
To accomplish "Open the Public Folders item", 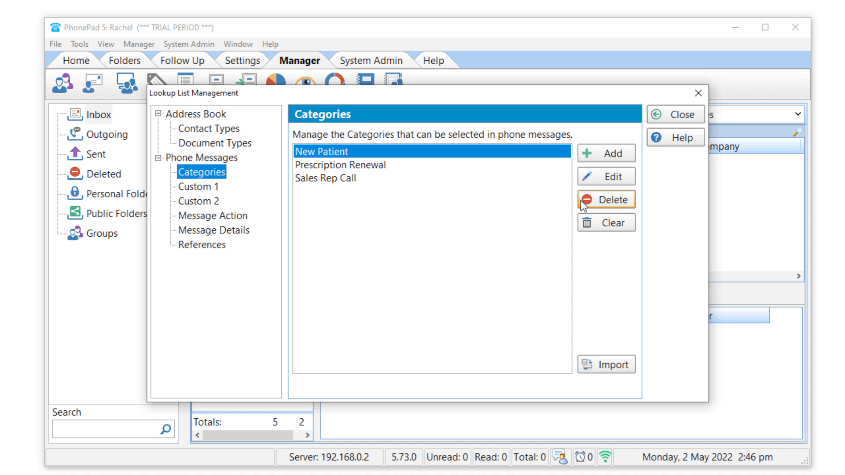I will pos(107,214).
